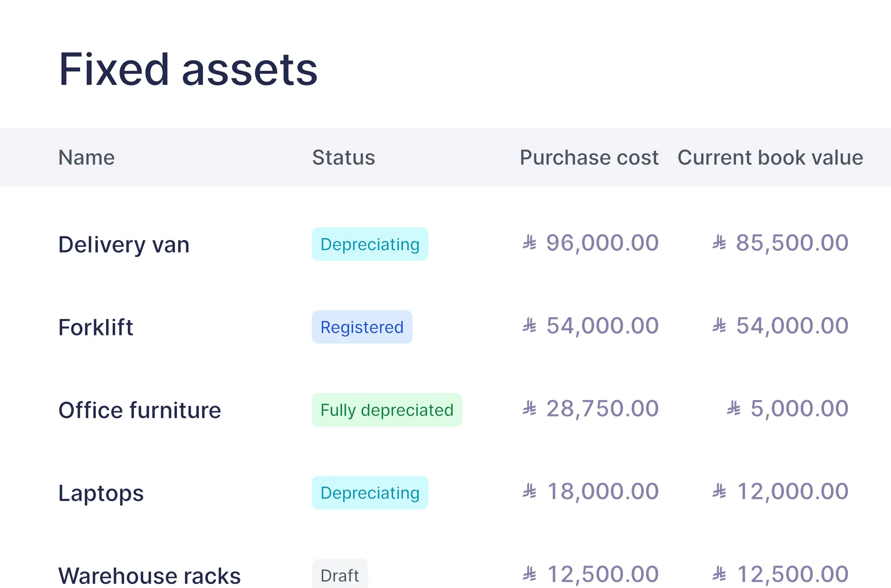Click the Depreciating badge in Laptops row

click(x=370, y=493)
